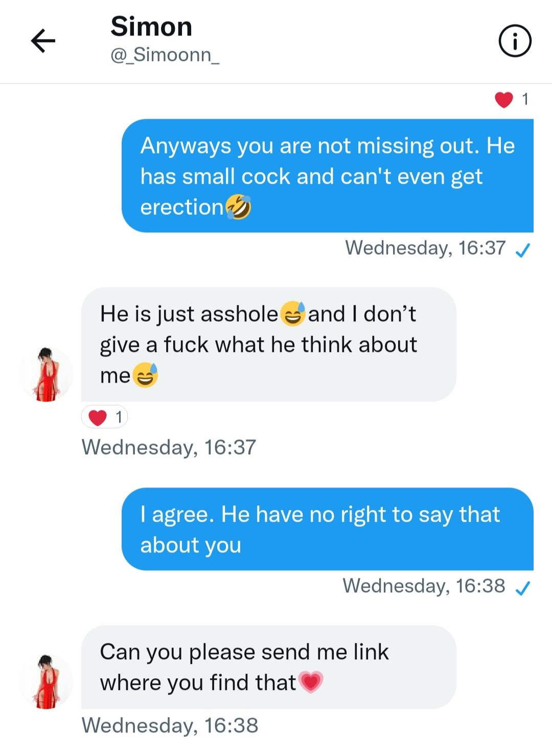Tap the Wednesday 16:37 timestamp under the grey message
This screenshot has height=756, width=552.
point(169,448)
